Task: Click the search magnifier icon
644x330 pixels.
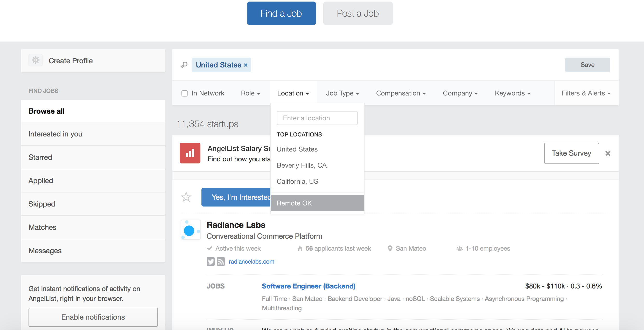Action: pos(184,65)
